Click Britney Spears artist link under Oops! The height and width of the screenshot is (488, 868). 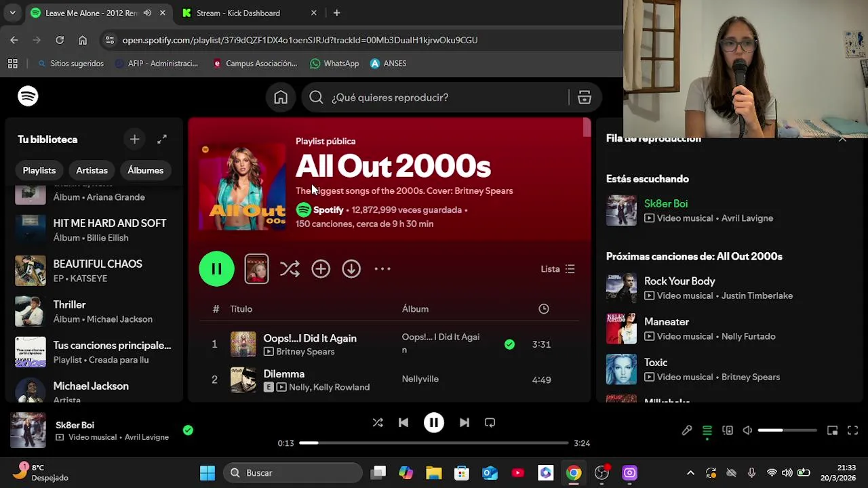(305, 352)
